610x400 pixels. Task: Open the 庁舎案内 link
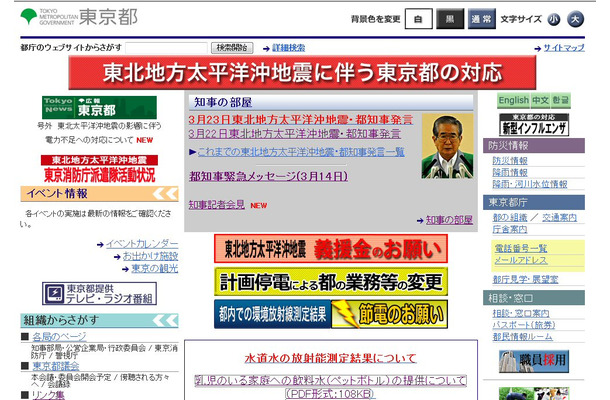tap(510, 229)
